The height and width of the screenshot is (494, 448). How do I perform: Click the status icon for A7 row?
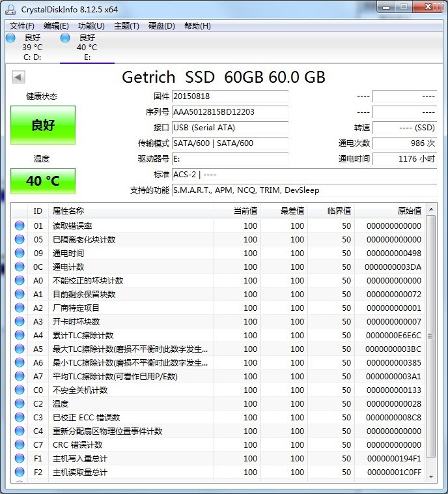(x=20, y=376)
